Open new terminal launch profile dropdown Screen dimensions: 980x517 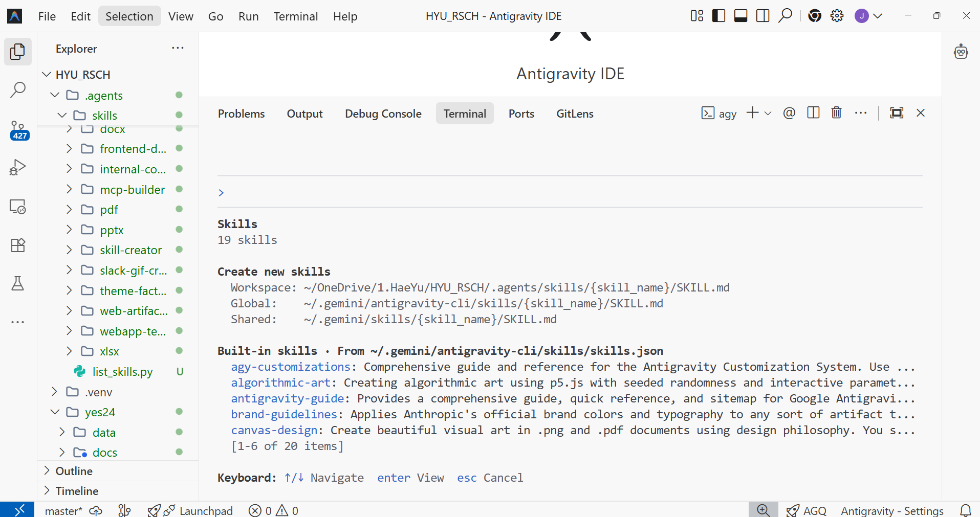768,113
